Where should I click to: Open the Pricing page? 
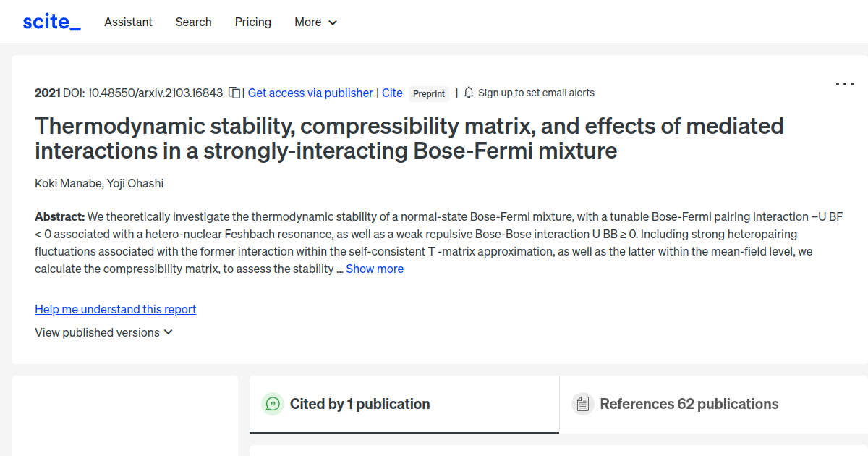252,22
